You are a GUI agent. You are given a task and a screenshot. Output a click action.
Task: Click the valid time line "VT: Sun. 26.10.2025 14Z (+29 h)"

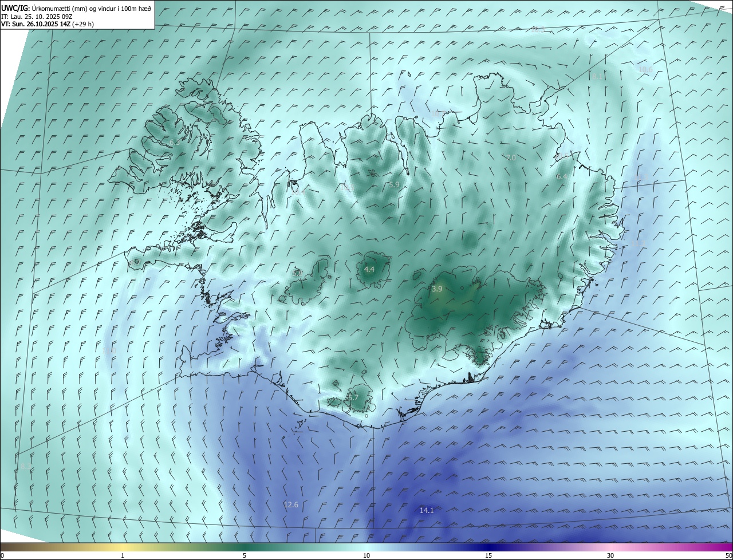pos(48,24)
